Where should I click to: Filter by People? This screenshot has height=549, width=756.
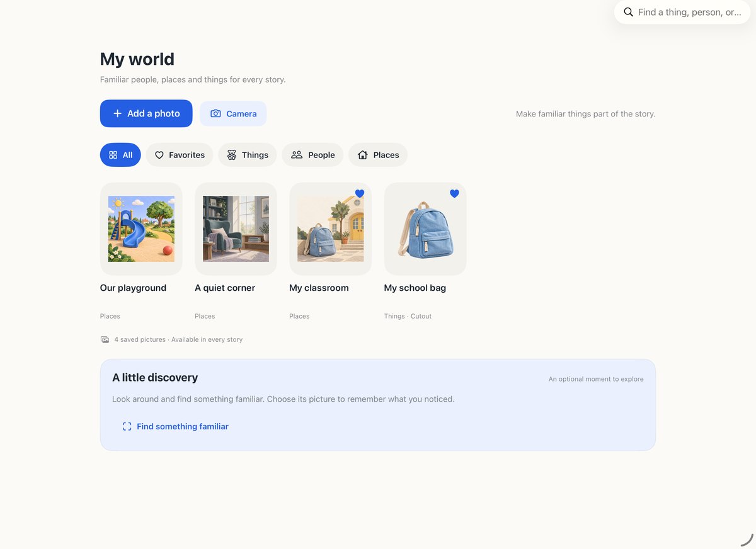312,155
